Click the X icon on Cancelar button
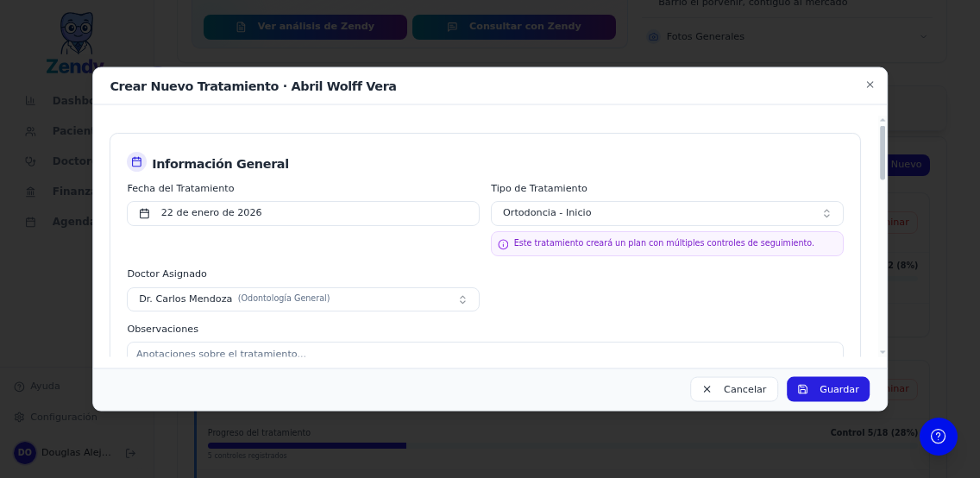This screenshot has height=478, width=980. [707, 389]
